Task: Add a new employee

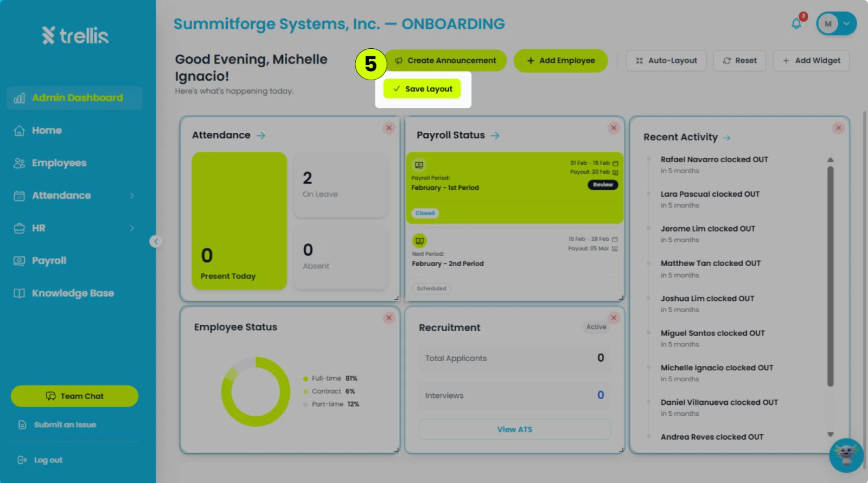Action: (561, 61)
